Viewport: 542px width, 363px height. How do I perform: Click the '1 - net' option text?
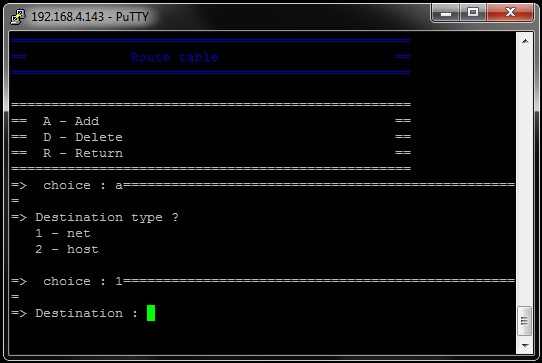click(x=63, y=233)
